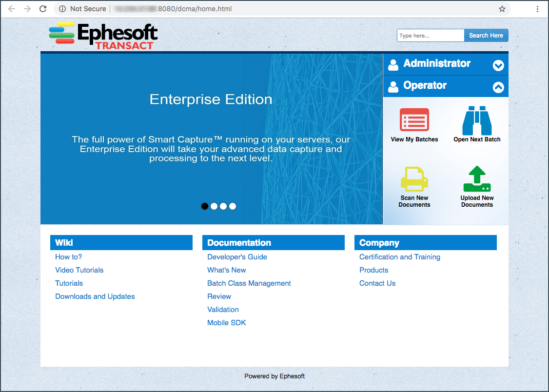
Task: Reload the page
Action: pos(43,9)
